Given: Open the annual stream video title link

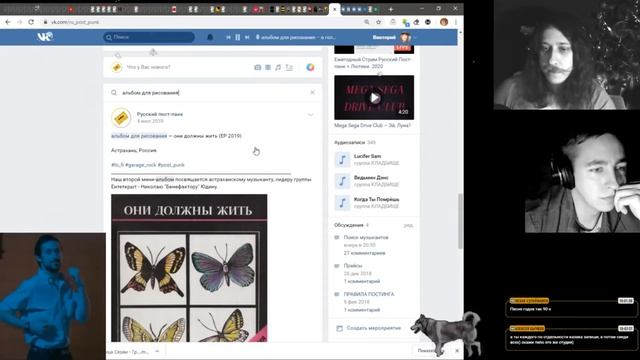Looking at the screenshot, I should pyautogui.click(x=373, y=62).
